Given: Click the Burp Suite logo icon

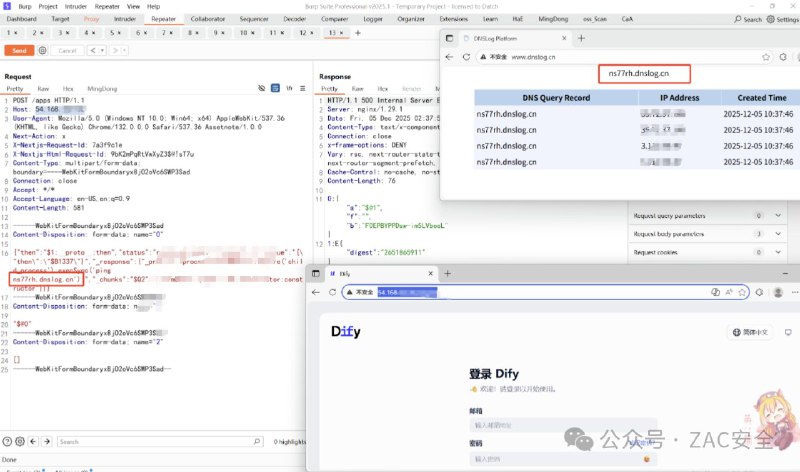Looking at the screenshot, I should pyautogui.click(x=7, y=6).
